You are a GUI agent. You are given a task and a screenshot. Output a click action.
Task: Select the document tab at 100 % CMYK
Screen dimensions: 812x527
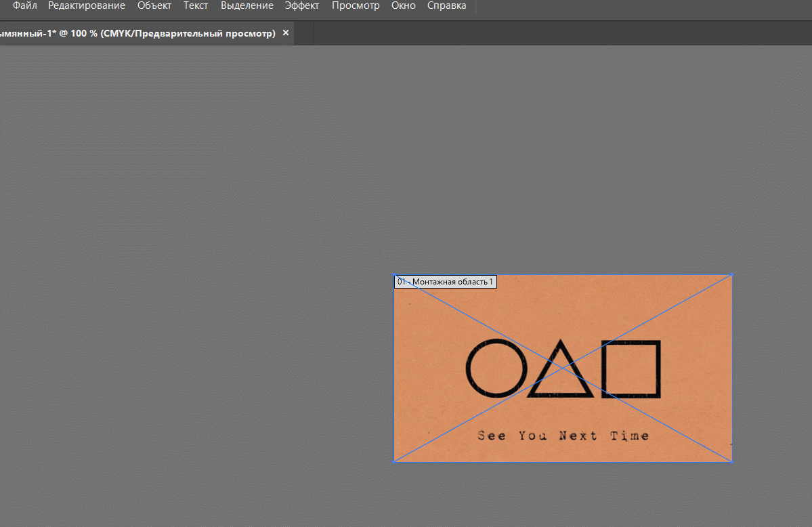(x=137, y=33)
